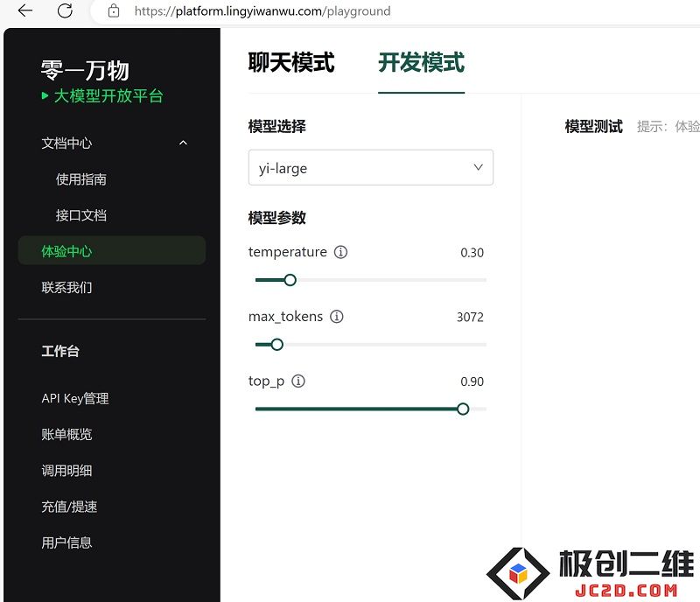Open 调用明细 page
Screen dimensions: 700x602
coord(66,470)
